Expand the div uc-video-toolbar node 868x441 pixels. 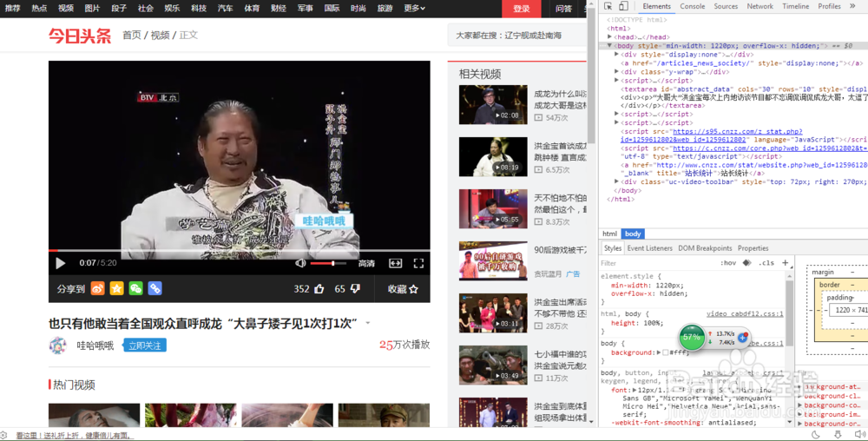click(x=616, y=181)
